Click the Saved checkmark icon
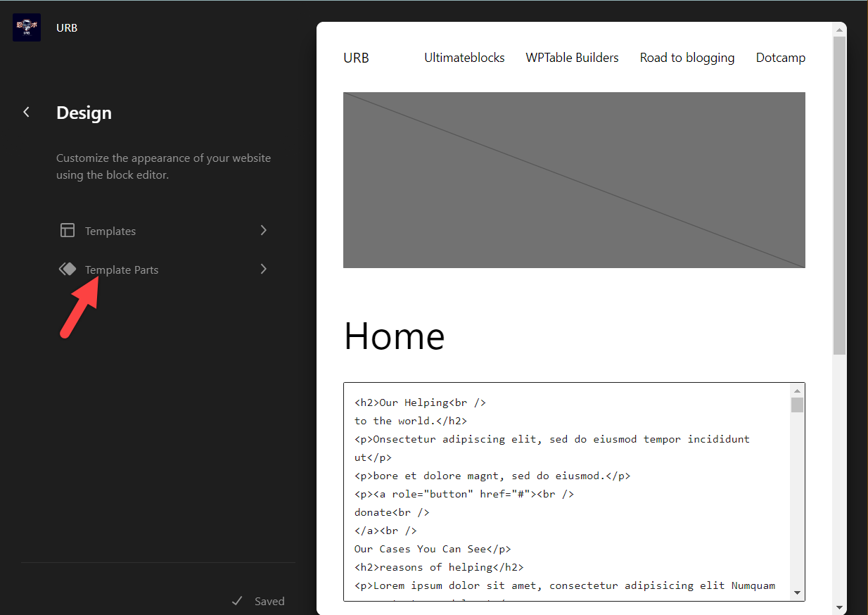 (238, 601)
